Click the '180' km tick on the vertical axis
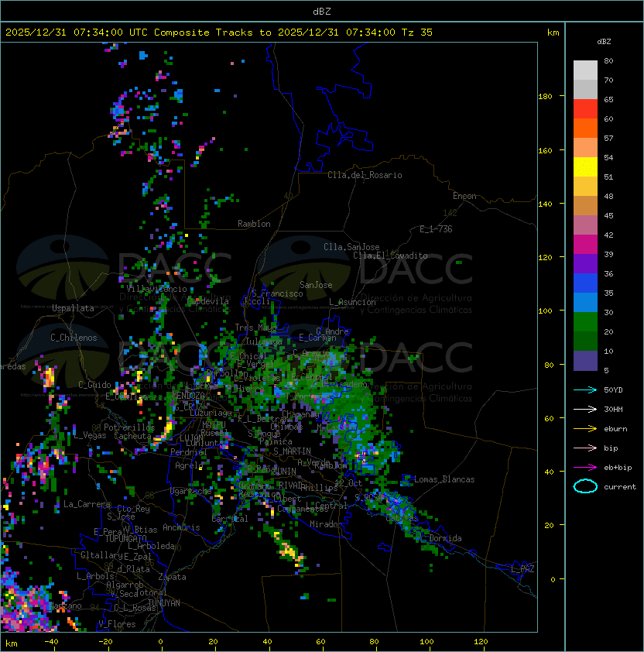Viewport: 644px width, 652px height. click(545, 97)
